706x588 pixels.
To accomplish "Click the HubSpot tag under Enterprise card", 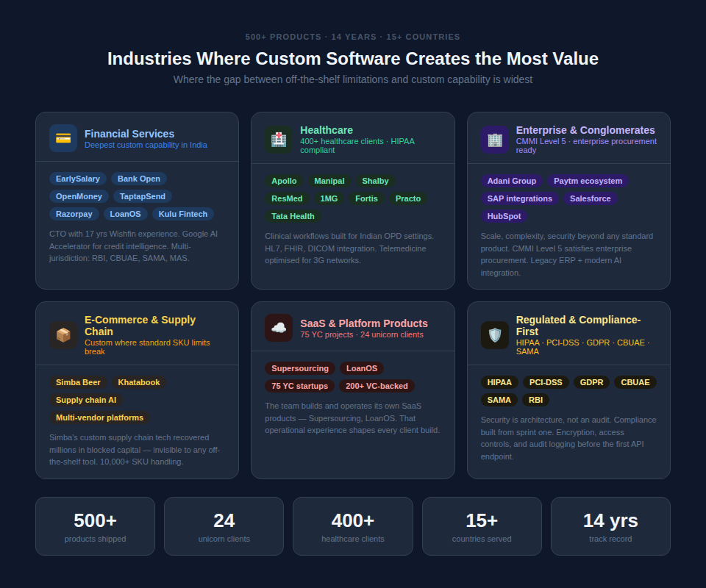I will pyautogui.click(x=504, y=216).
